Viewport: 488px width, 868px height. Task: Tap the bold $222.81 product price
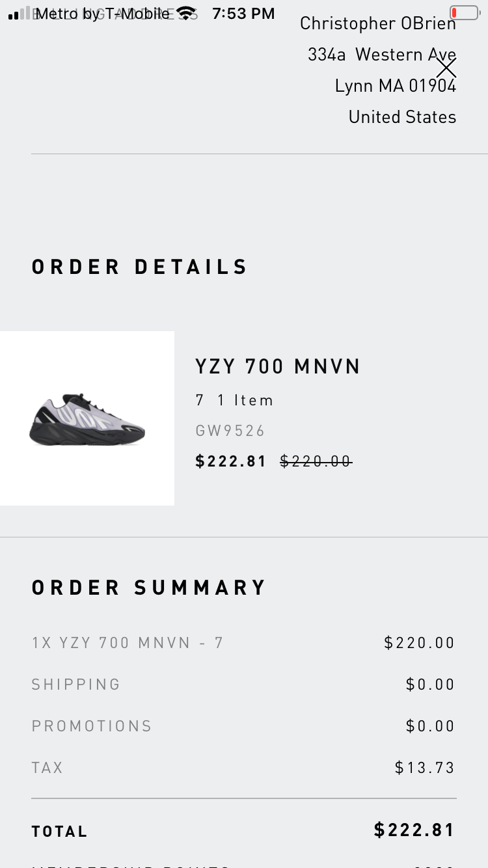(231, 461)
